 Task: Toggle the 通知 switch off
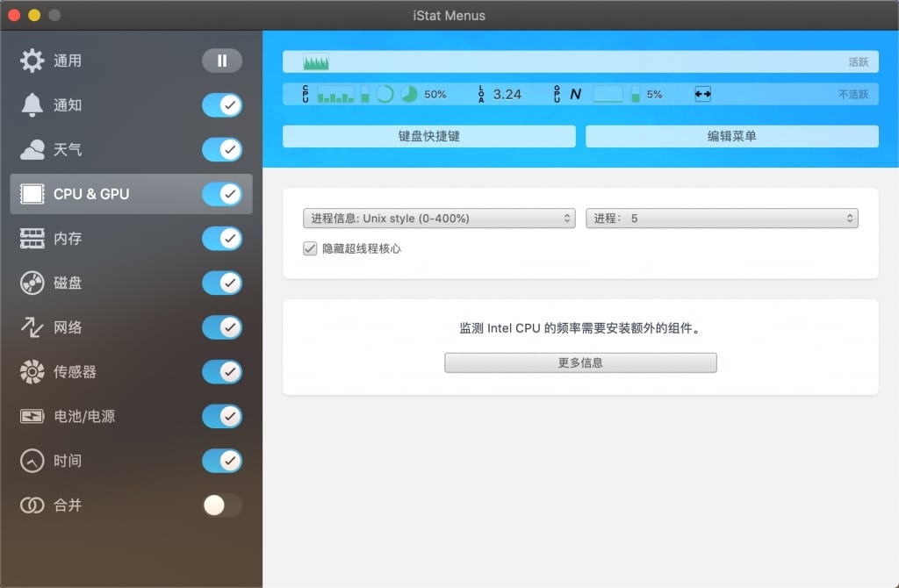tap(222, 105)
